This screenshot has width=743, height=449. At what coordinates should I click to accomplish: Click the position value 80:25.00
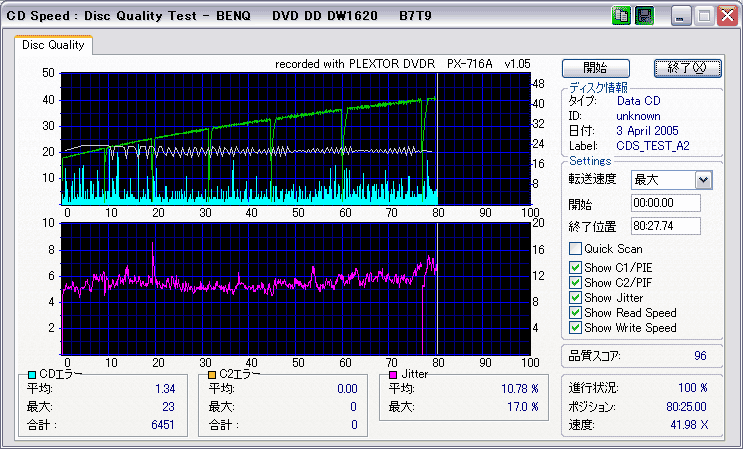click(686, 407)
